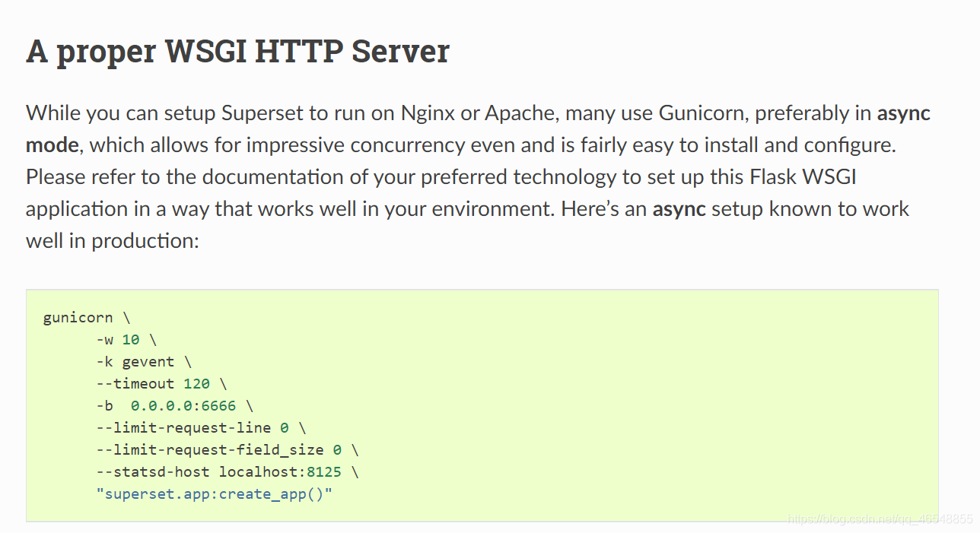The width and height of the screenshot is (980, 533).
Task: Click the '--limit-request-line 0 \' code line
Action: point(201,428)
